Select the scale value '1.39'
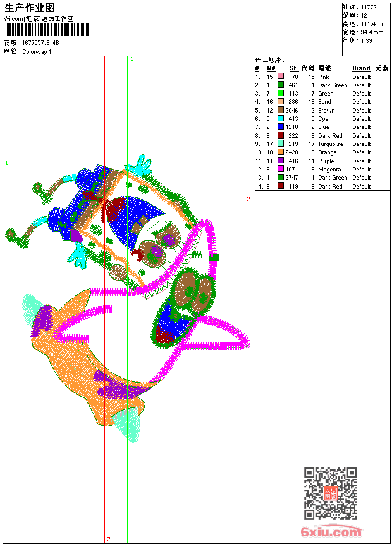Viewport: 392px width, 544px height. click(x=366, y=40)
